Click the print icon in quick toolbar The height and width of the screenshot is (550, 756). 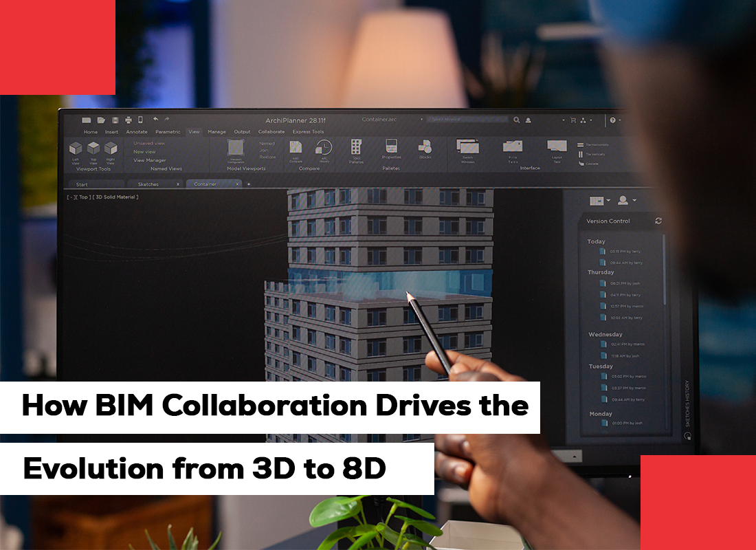[x=128, y=120]
